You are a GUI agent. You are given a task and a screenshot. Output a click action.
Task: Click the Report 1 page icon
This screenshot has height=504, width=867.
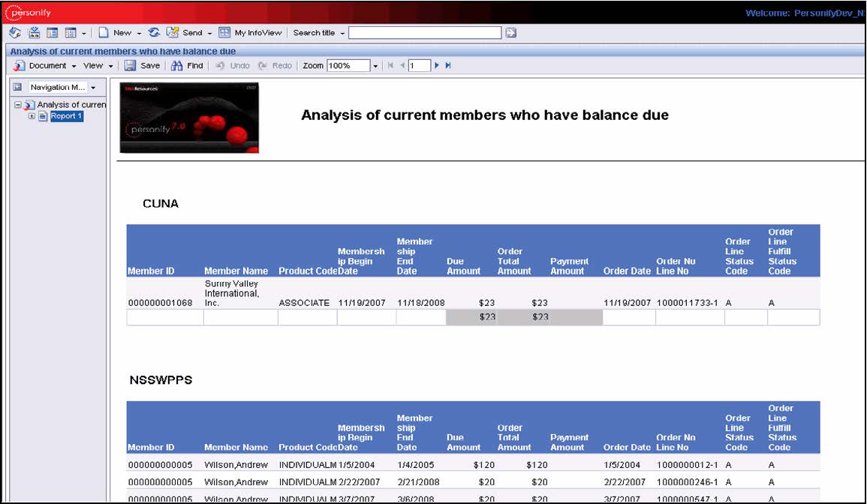[43, 116]
